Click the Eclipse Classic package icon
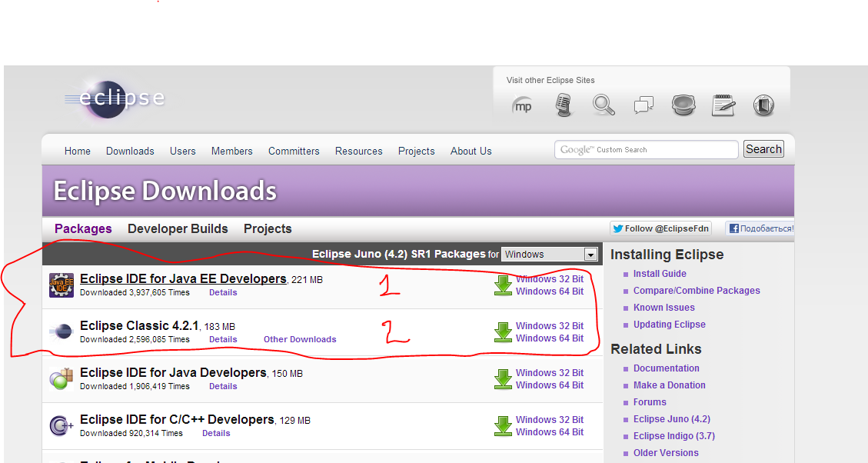The height and width of the screenshot is (463, 868). pos(62,331)
